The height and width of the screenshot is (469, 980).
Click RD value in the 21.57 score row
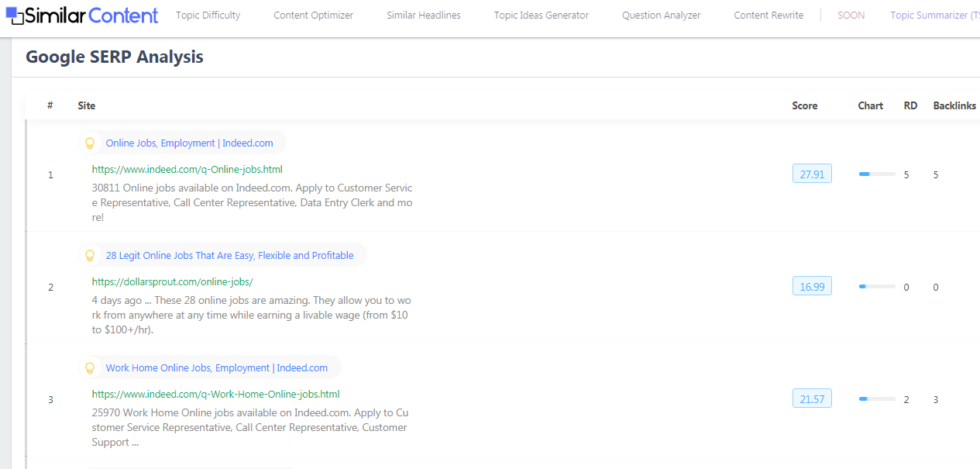click(x=906, y=400)
